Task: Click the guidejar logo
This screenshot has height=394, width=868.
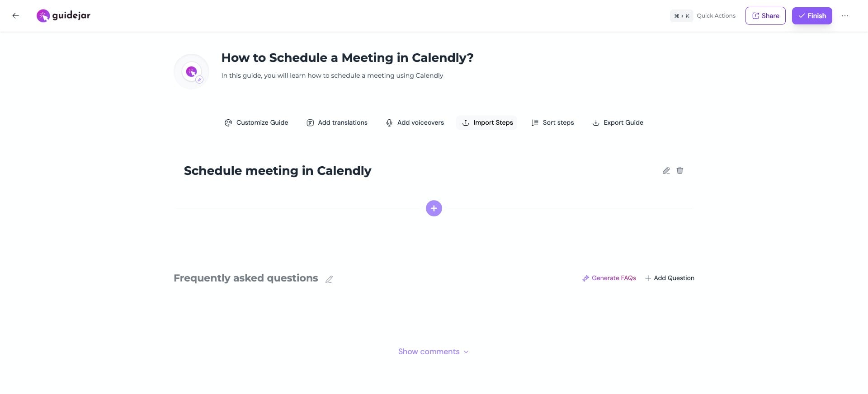Action: (63, 16)
